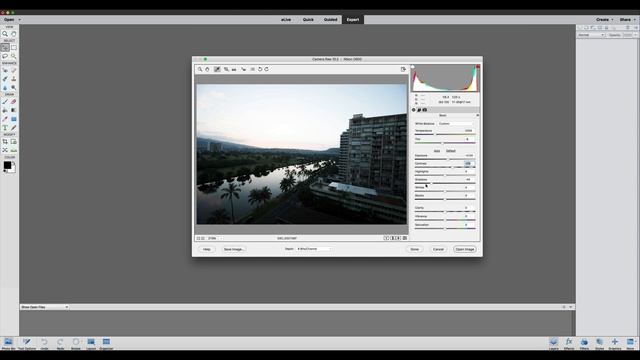Click the Contrast value field

tap(469, 164)
